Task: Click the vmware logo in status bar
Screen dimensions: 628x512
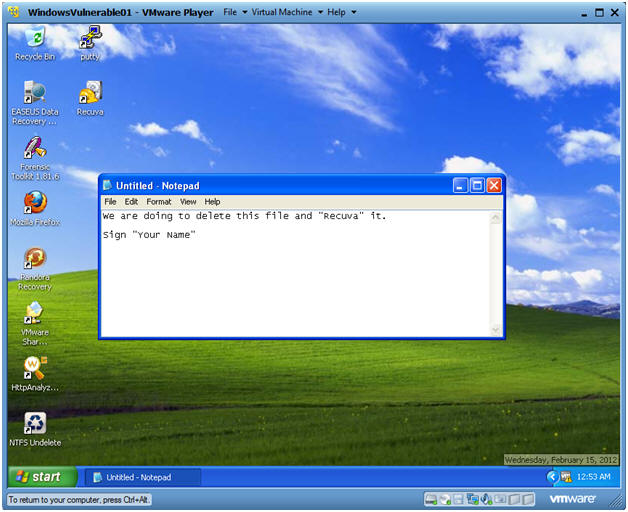Action: [572, 499]
